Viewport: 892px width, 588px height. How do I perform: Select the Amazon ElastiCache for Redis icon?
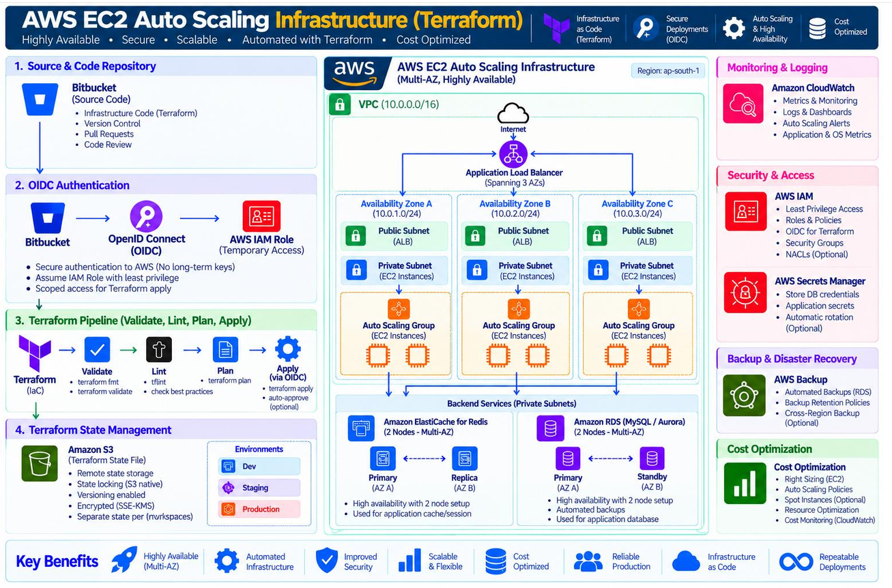pyautogui.click(x=361, y=428)
